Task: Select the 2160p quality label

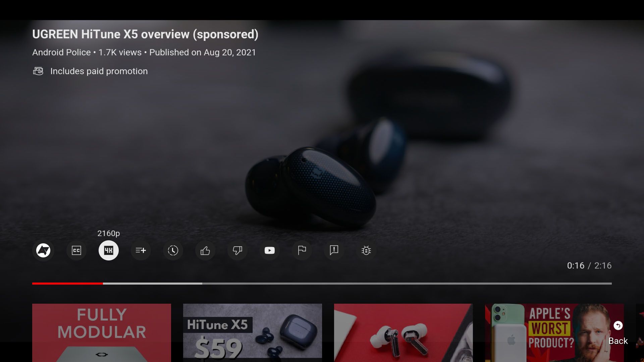Action: tap(108, 233)
